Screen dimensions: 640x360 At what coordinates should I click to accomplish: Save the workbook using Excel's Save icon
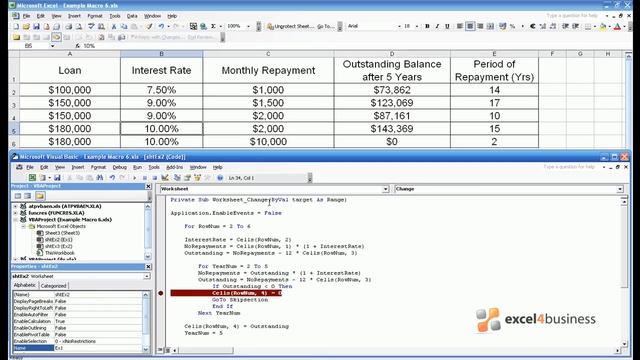point(36,27)
